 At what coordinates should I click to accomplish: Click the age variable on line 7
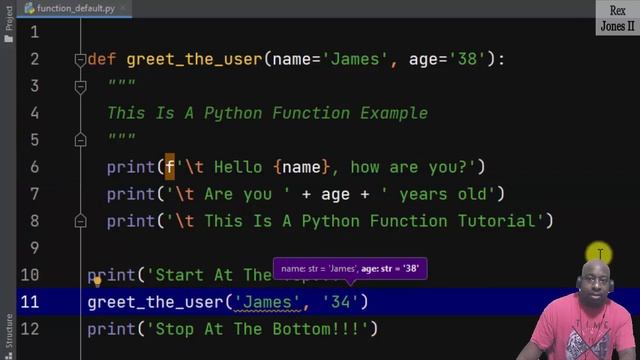coord(335,194)
